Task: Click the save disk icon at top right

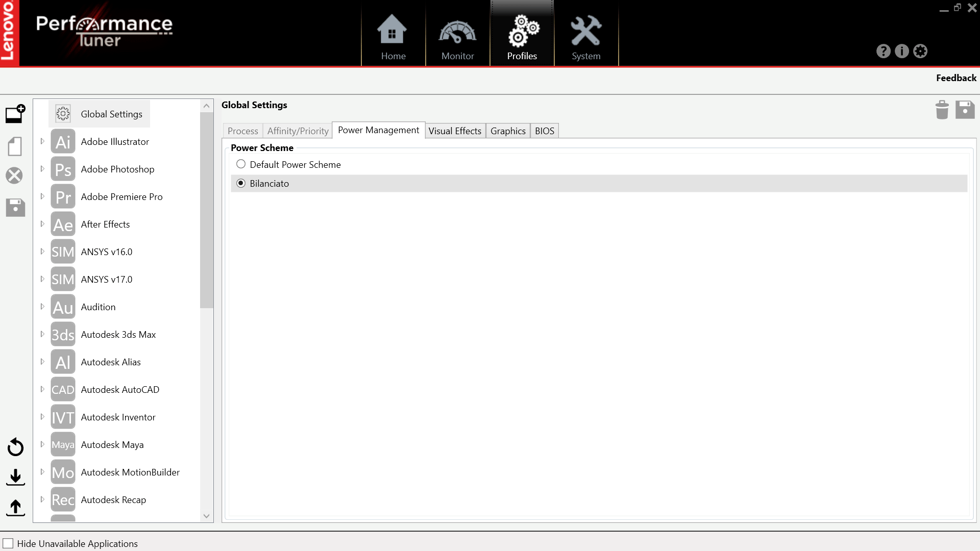Action: click(965, 110)
